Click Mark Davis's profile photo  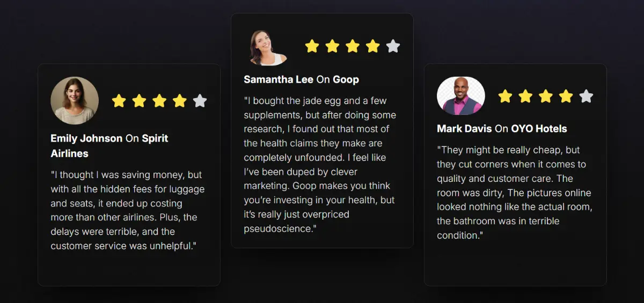pos(461,97)
